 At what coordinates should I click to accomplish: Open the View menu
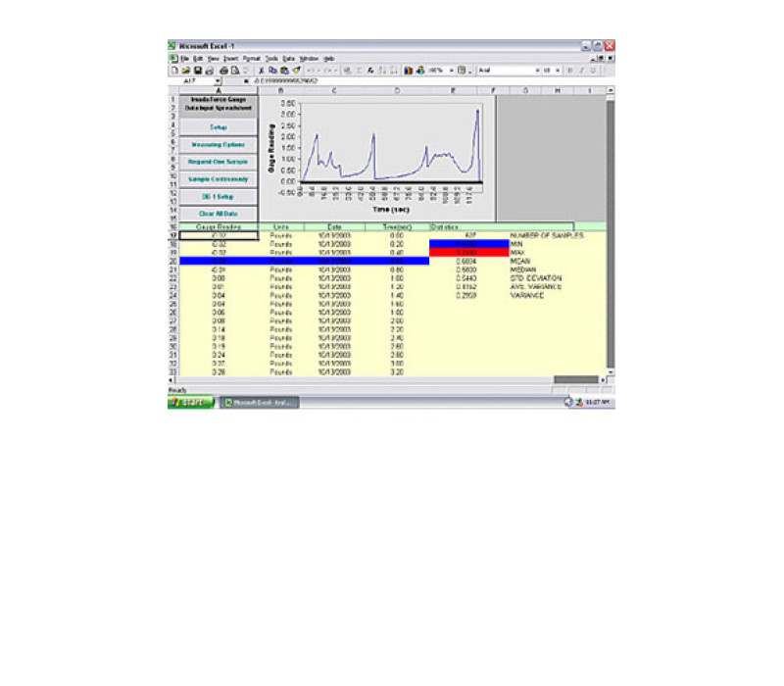[x=213, y=59]
